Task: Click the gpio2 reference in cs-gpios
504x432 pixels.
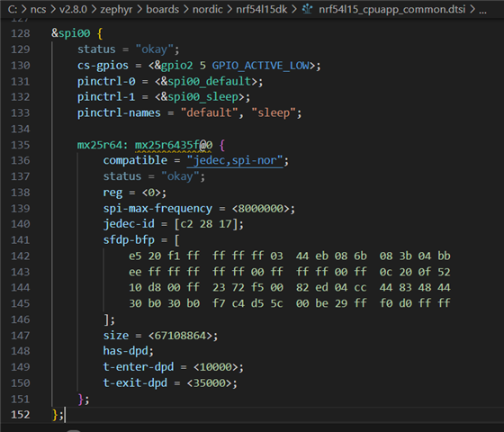Action: [176, 66]
